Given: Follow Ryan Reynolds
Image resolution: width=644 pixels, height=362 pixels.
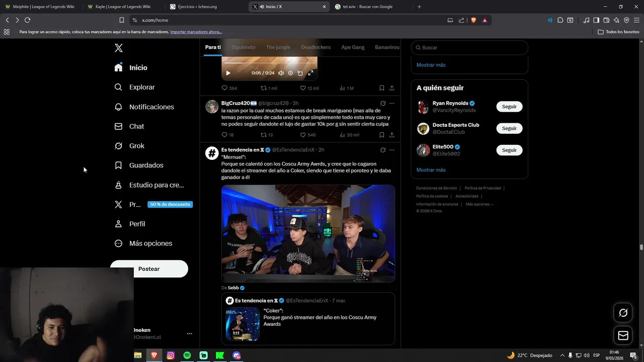Looking at the screenshot, I should [509, 107].
